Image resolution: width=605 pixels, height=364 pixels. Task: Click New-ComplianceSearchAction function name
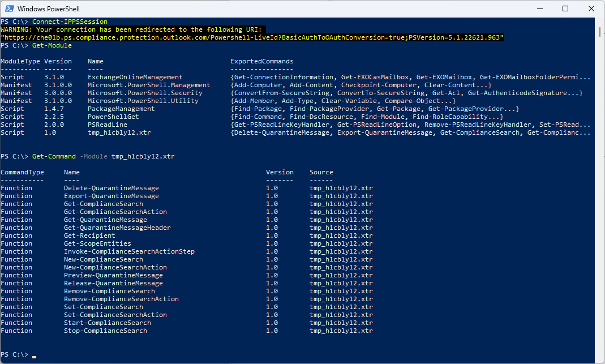coord(115,267)
